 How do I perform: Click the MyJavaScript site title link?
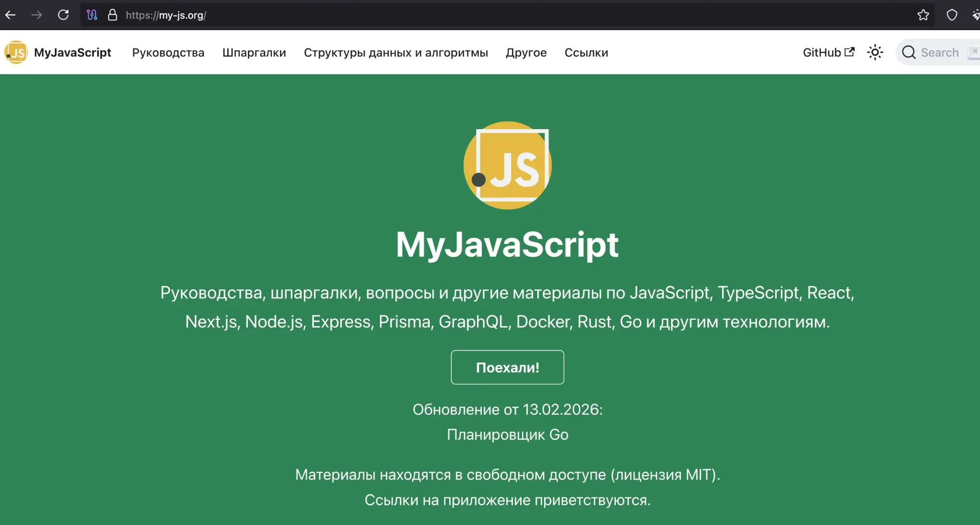[72, 52]
